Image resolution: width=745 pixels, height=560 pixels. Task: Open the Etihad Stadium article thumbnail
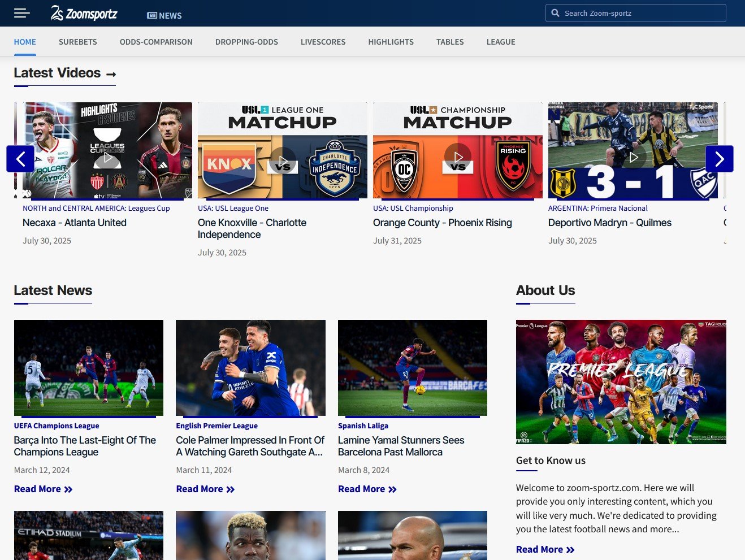89,535
